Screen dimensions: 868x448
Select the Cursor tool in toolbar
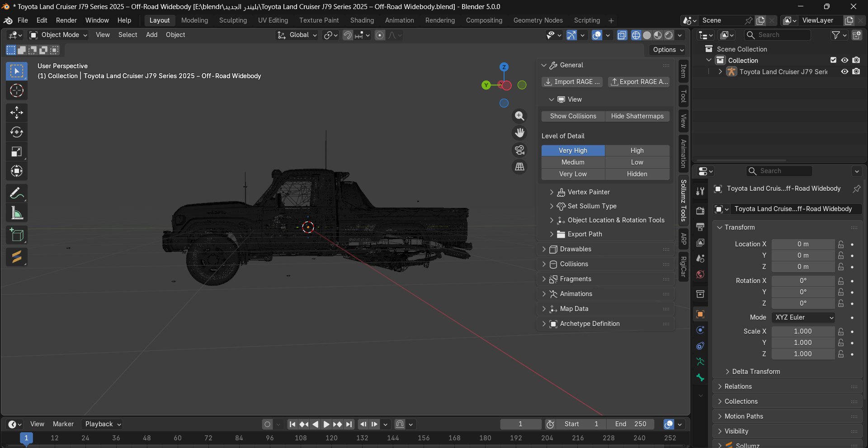pos(17,91)
